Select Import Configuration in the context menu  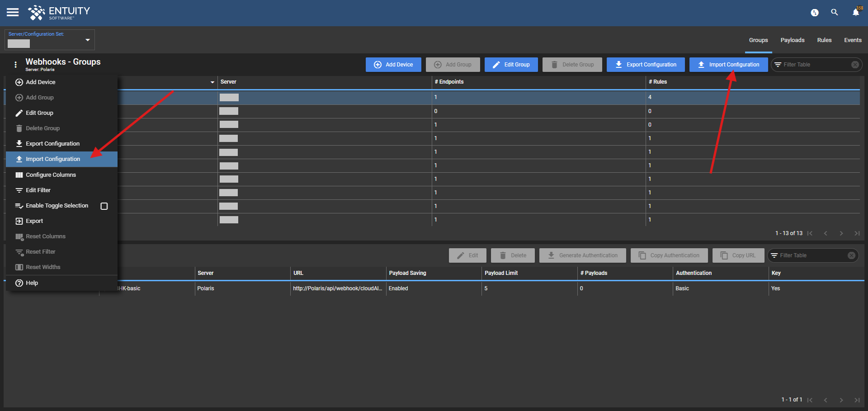(x=61, y=159)
